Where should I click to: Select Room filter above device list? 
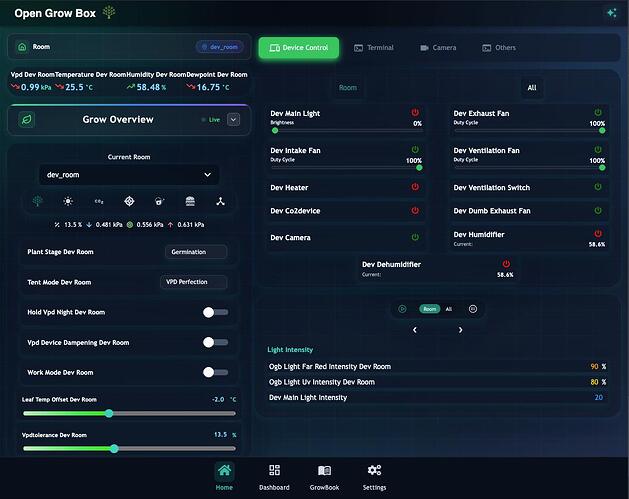(347, 88)
